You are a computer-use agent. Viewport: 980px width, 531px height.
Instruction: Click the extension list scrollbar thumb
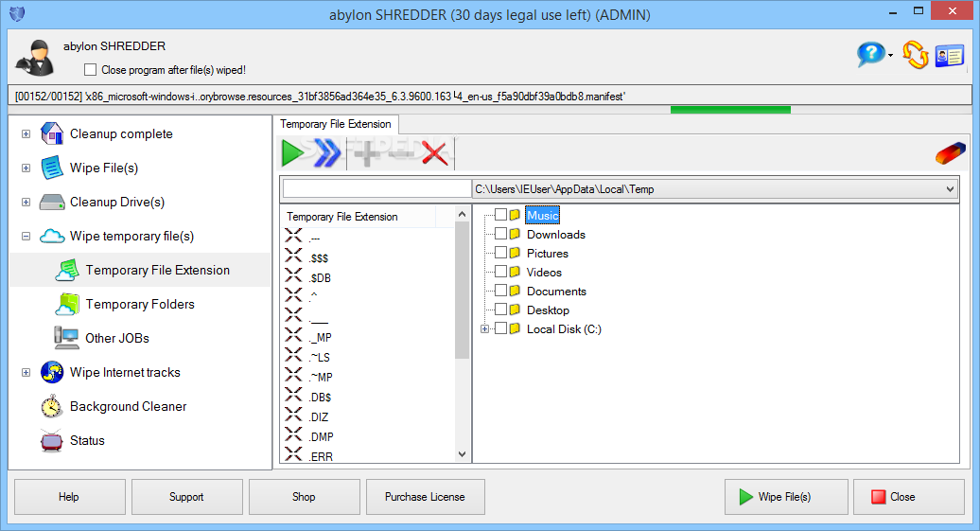pos(462,291)
